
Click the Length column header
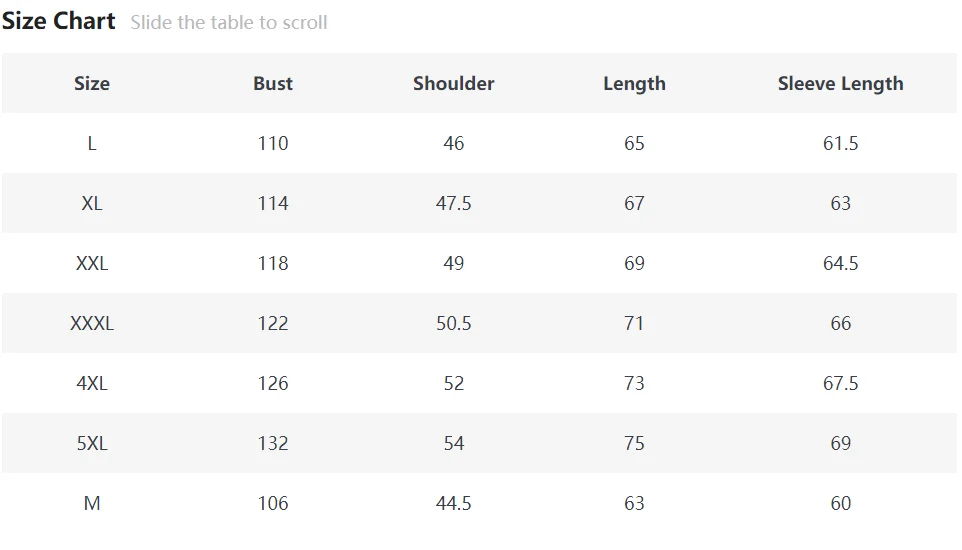(634, 84)
